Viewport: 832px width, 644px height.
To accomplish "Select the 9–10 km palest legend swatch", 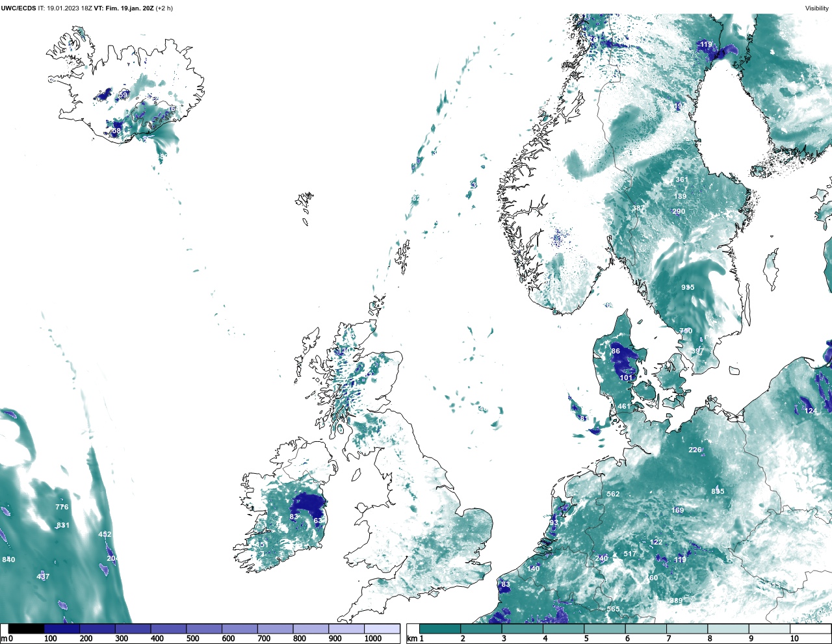I will pyautogui.click(x=770, y=628).
